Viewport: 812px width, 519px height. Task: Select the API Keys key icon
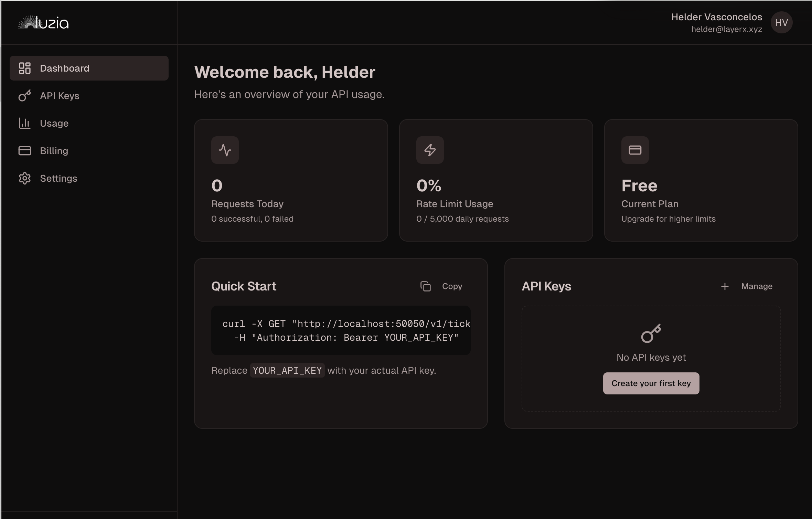click(x=24, y=96)
